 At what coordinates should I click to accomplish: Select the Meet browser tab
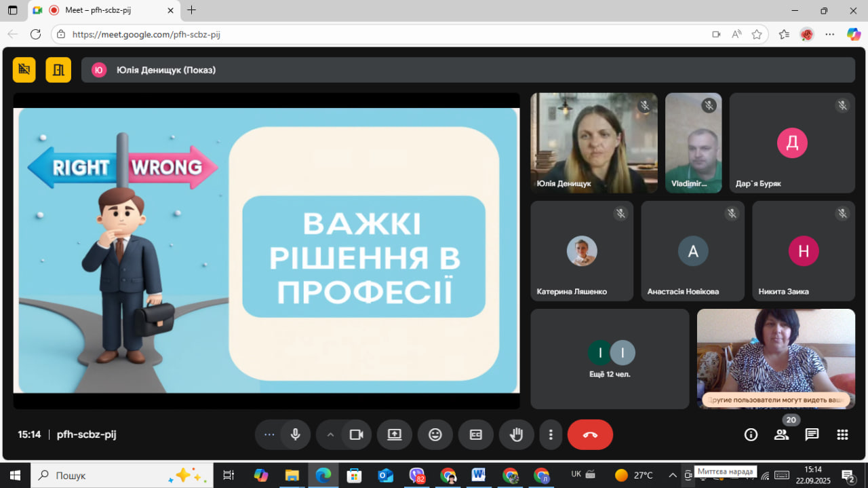pyautogui.click(x=102, y=10)
